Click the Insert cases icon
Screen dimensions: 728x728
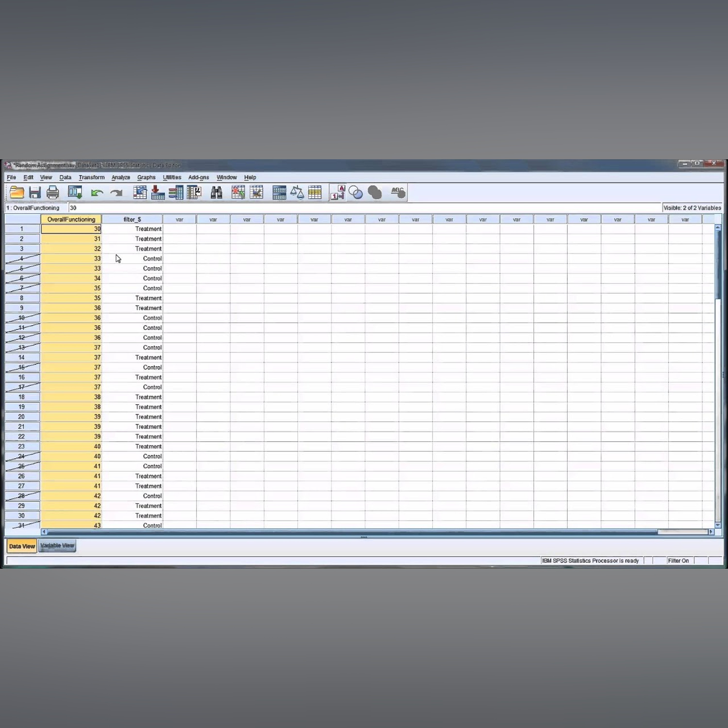[x=238, y=192]
